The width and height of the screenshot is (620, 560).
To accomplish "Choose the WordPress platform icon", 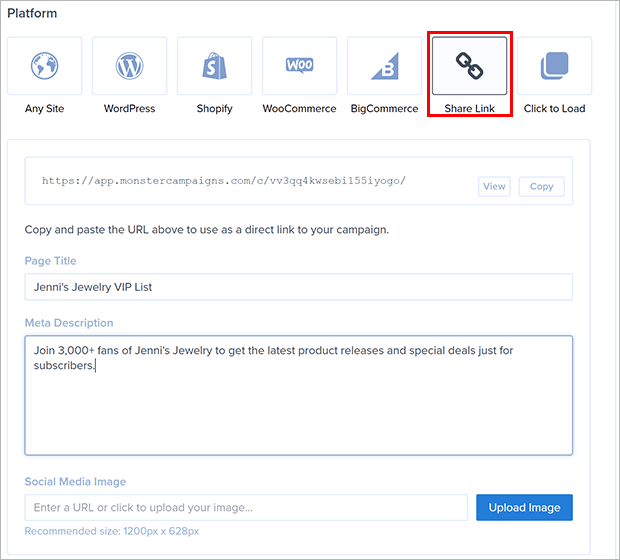I will tap(129, 66).
